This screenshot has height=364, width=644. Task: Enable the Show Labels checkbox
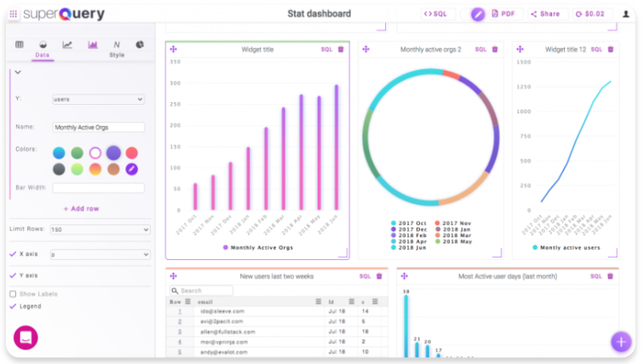(13, 294)
